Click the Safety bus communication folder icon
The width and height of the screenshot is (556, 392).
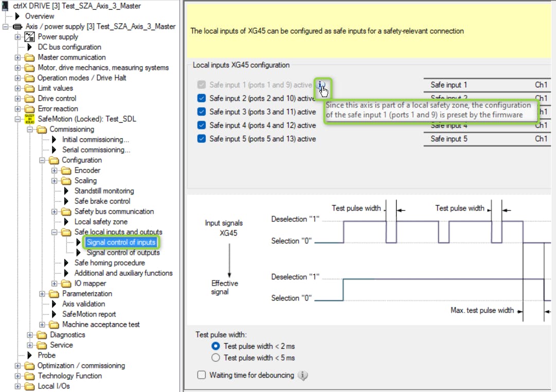[x=66, y=211]
